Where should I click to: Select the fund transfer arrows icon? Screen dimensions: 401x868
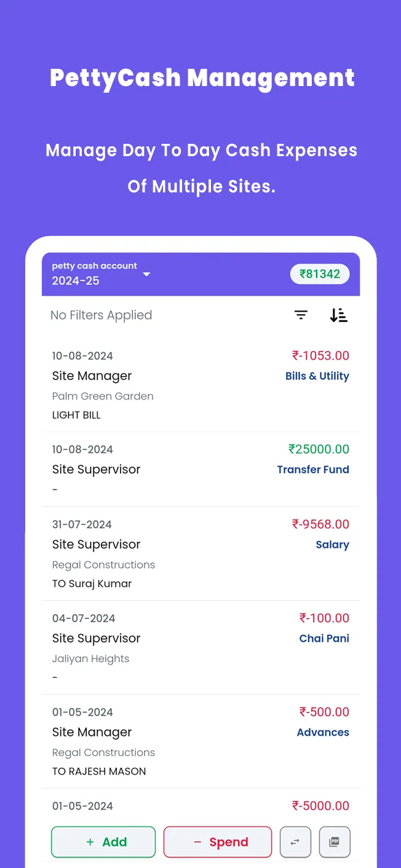[295, 842]
